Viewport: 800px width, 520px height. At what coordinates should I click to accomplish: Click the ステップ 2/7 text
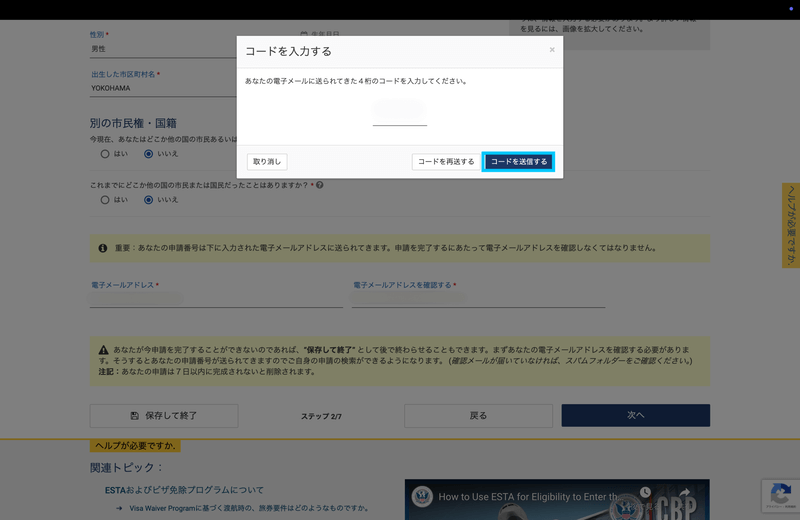(321, 416)
